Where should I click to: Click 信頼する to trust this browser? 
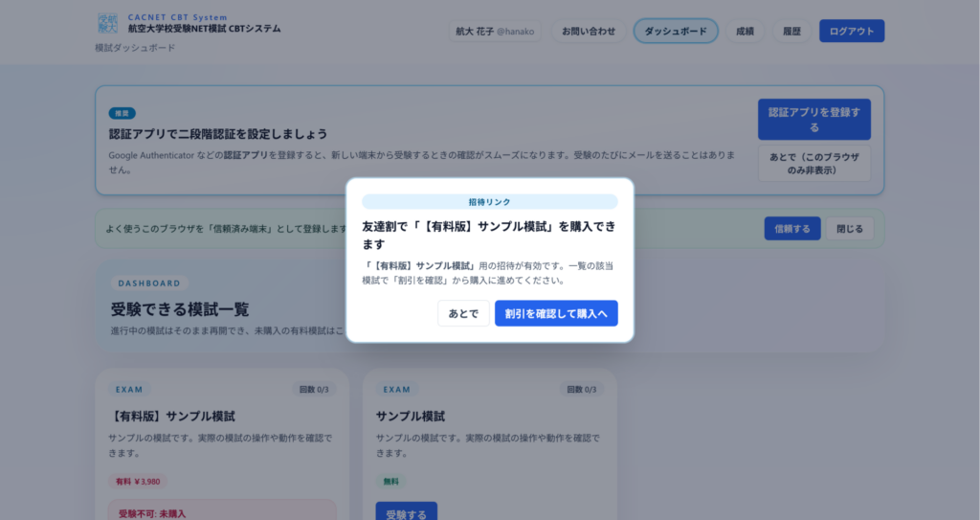[791, 229]
